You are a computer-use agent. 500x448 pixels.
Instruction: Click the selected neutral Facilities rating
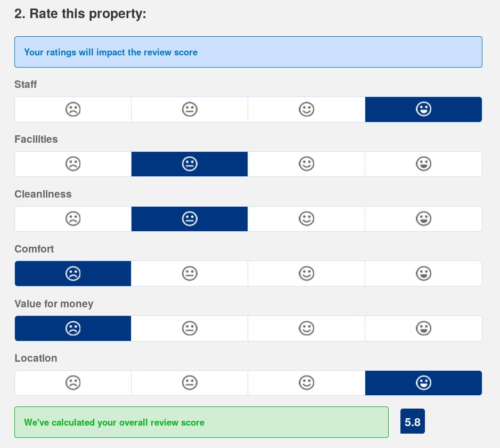tap(190, 164)
